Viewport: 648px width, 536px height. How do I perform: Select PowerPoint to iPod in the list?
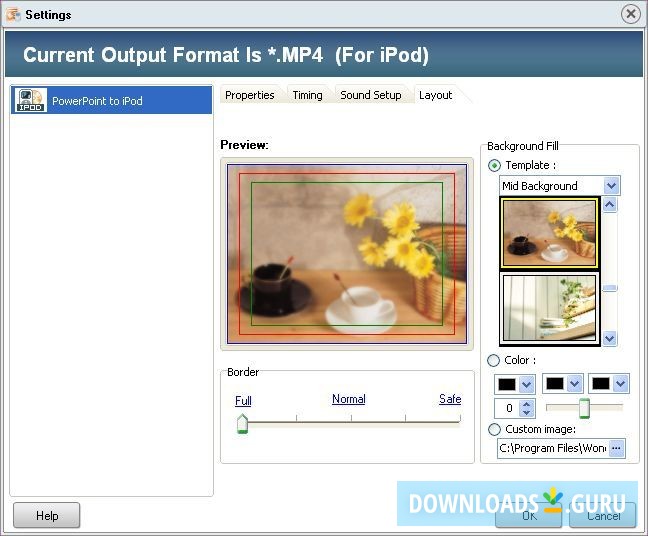111,100
